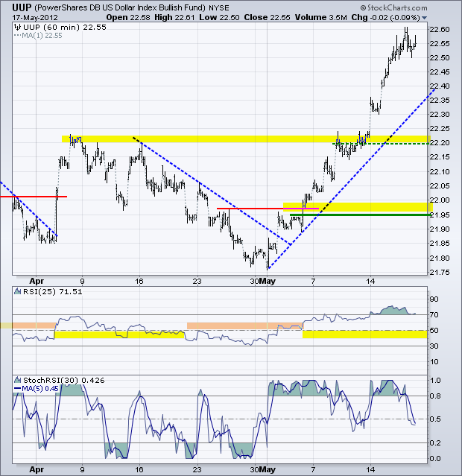Image resolution: width=462 pixels, height=476 pixels.
Task: Click the 21.90 price axis label
Action: click(x=439, y=229)
